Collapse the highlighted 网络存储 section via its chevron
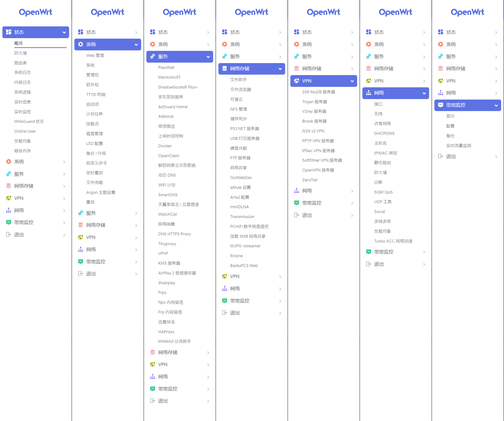Image resolution: width=504 pixels, height=421 pixels. click(x=280, y=69)
